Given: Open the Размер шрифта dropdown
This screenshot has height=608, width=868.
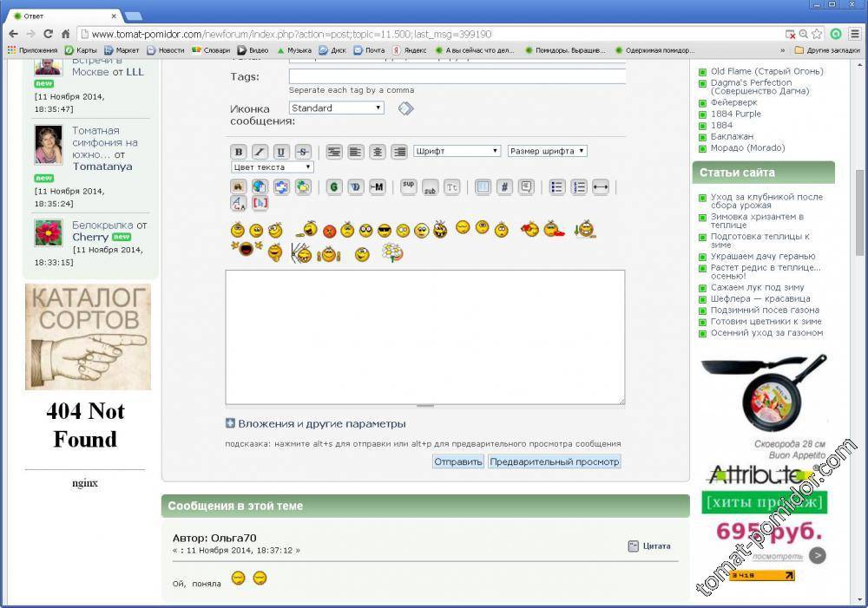Looking at the screenshot, I should click(x=547, y=151).
